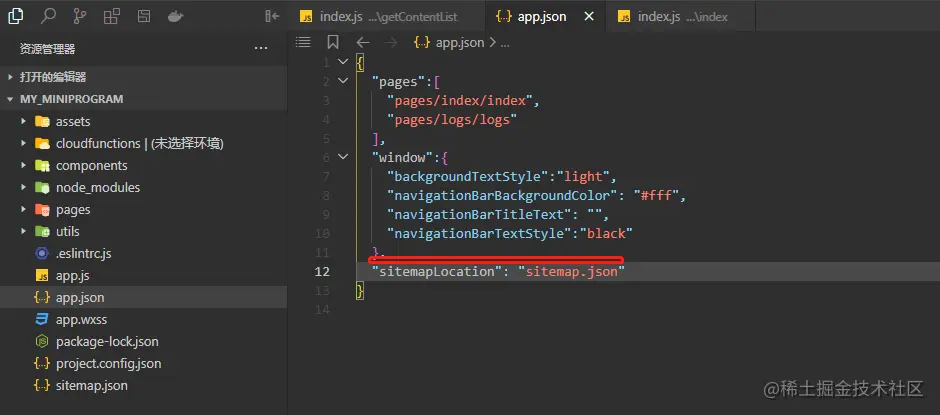940x415 pixels.
Task: Open the Source Control branch icon
Action: tap(80, 16)
